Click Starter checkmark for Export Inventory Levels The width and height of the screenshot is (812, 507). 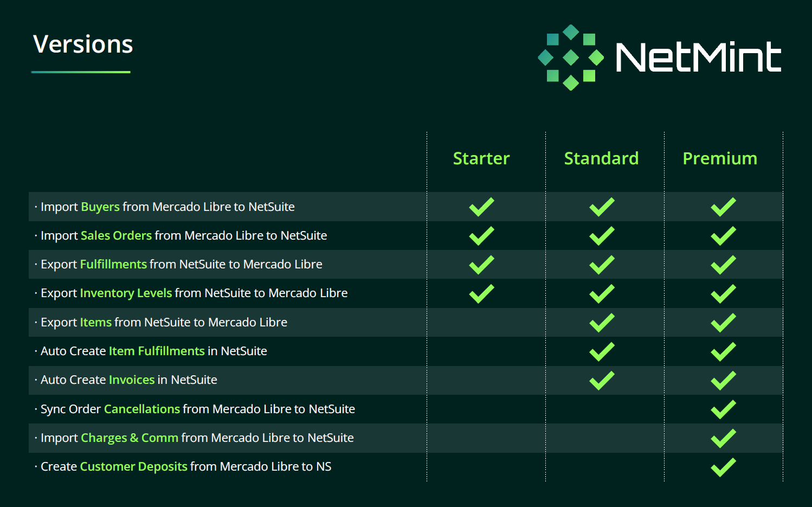pyautogui.click(x=481, y=293)
